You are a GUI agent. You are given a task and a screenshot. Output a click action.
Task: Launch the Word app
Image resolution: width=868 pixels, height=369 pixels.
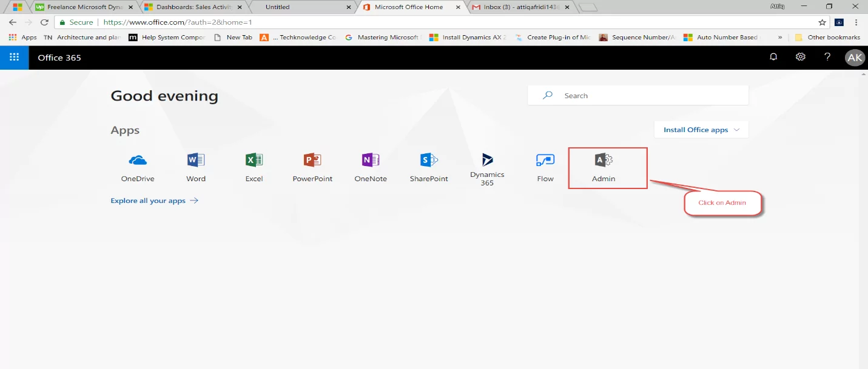pos(196,167)
